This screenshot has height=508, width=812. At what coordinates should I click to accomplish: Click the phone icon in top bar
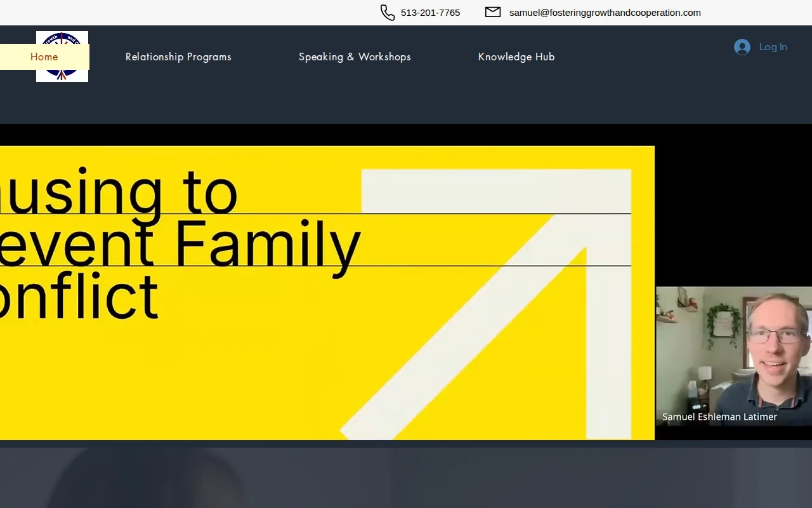click(388, 13)
